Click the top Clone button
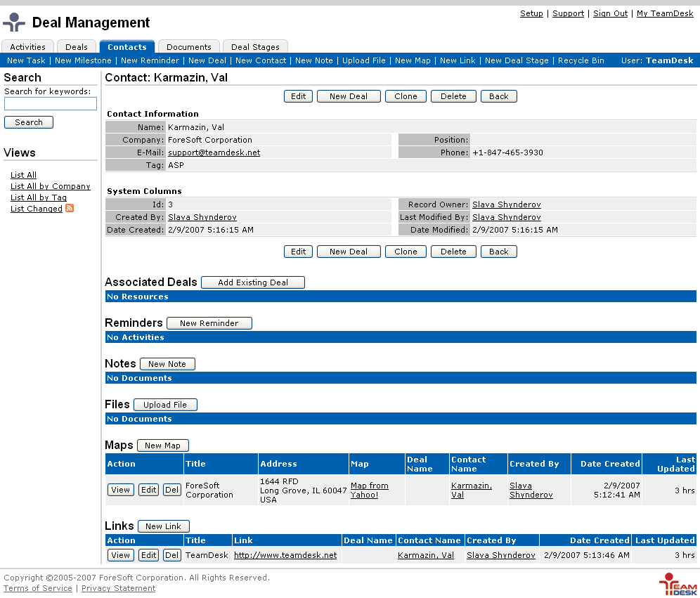Screen dimensions: 700x598 (x=406, y=96)
